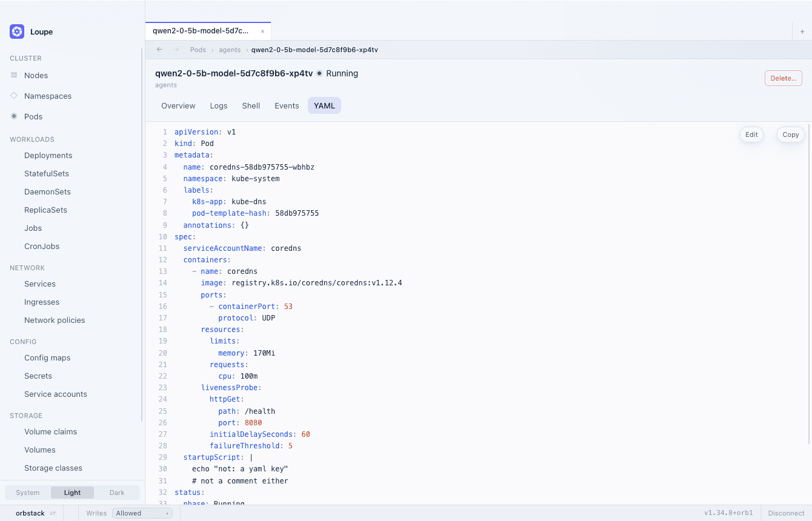The image size is (812, 521).
Task: Click the Delete... button
Action: 784,78
